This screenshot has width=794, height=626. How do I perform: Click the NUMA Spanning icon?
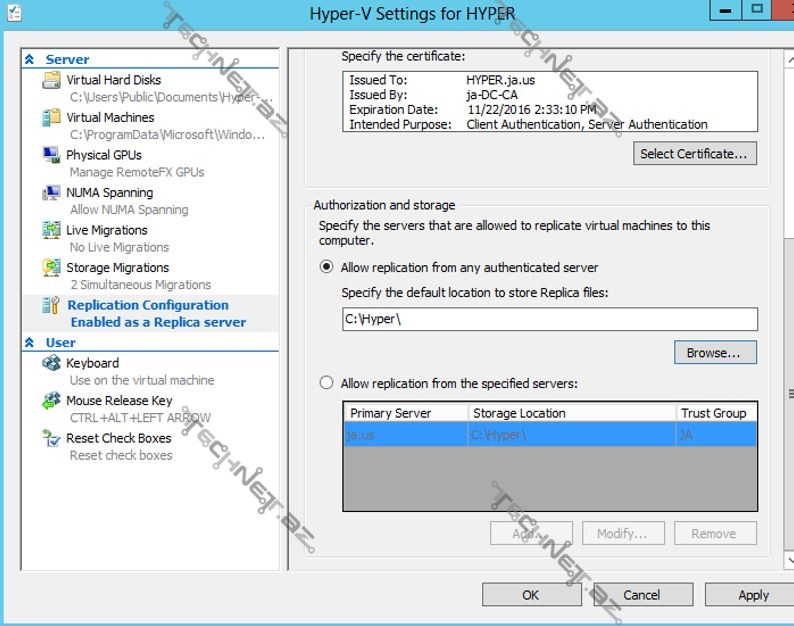click(x=52, y=192)
